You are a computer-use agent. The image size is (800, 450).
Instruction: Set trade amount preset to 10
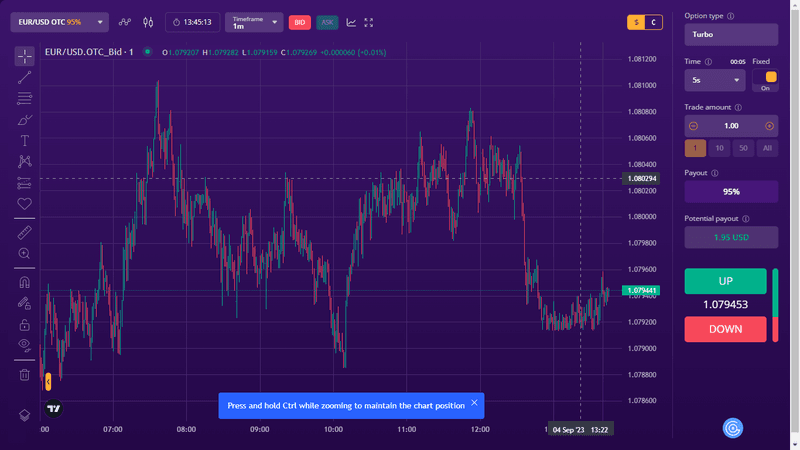(x=719, y=148)
